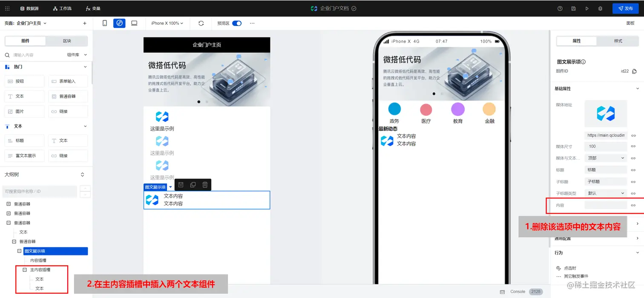The height and width of the screenshot is (298, 644).
Task: Click the info icon beside 图文展示项
Action: [x=583, y=62]
